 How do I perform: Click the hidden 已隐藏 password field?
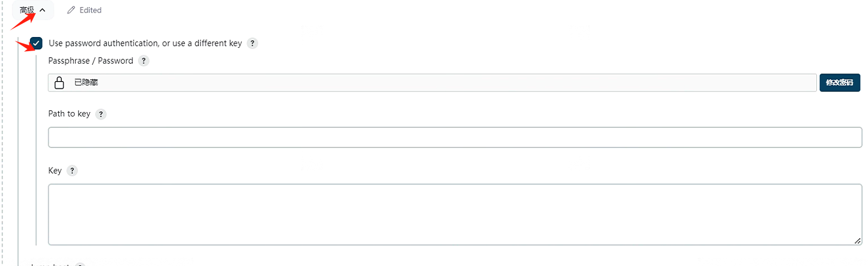435,83
